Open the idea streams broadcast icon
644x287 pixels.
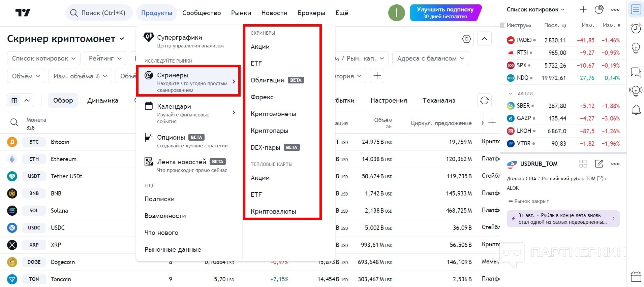tap(636, 91)
